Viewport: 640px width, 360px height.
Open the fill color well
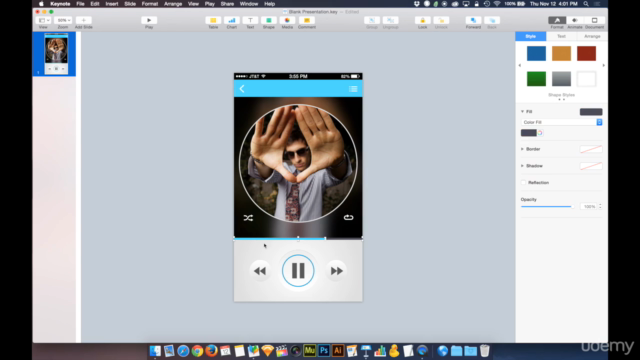point(529,133)
